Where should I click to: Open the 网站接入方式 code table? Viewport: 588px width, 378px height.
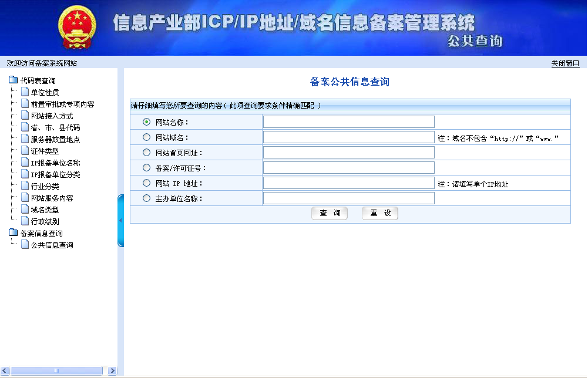(x=52, y=116)
